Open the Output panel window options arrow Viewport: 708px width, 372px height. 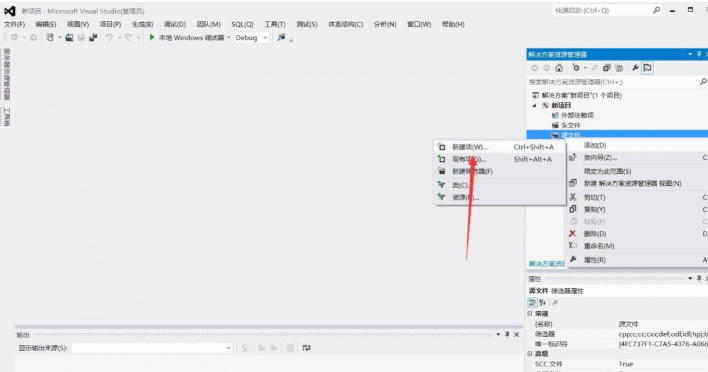click(x=498, y=335)
